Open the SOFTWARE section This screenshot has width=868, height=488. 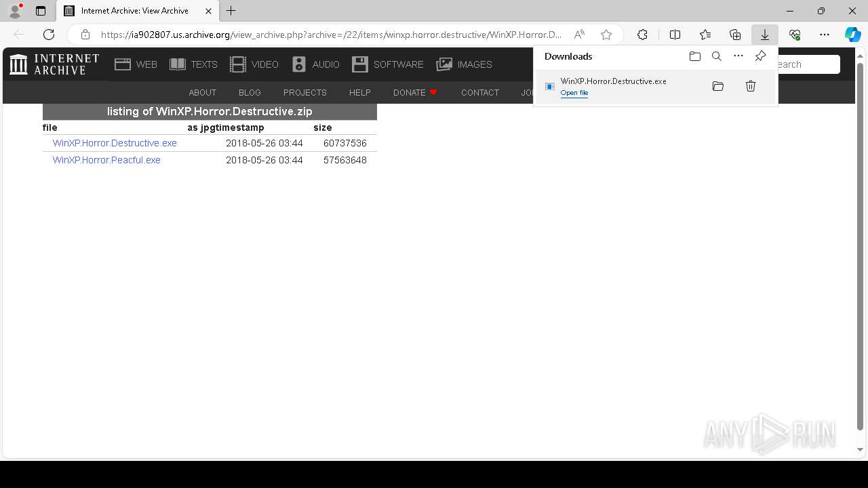coord(388,64)
